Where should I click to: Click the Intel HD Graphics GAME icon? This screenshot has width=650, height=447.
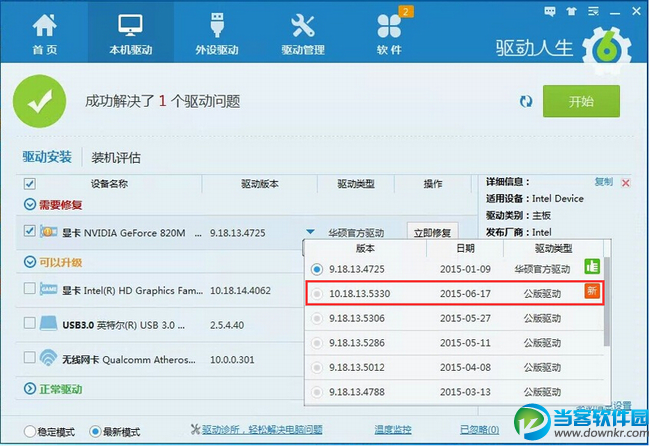click(x=49, y=289)
